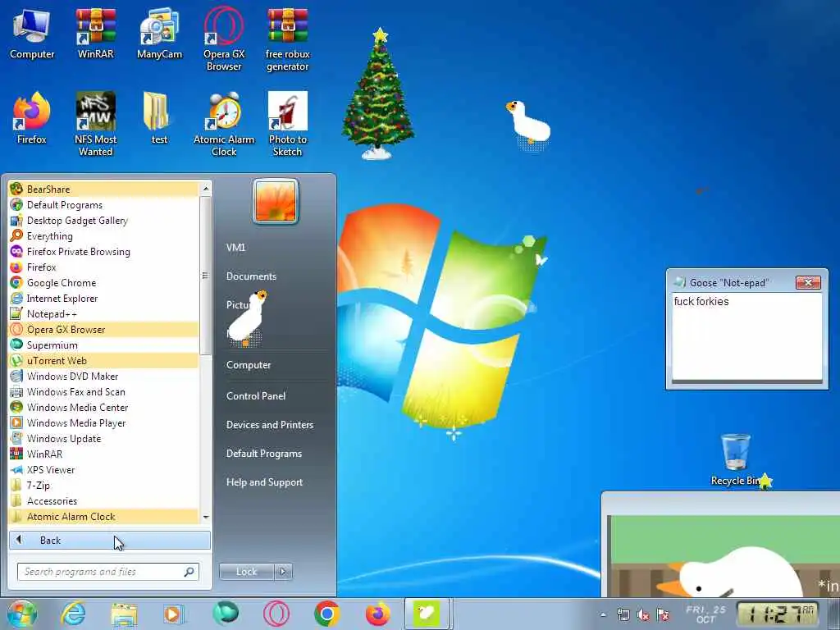Click the Atomic Alarm Clock digital time display
This screenshot has height=630, width=840.
[778, 614]
